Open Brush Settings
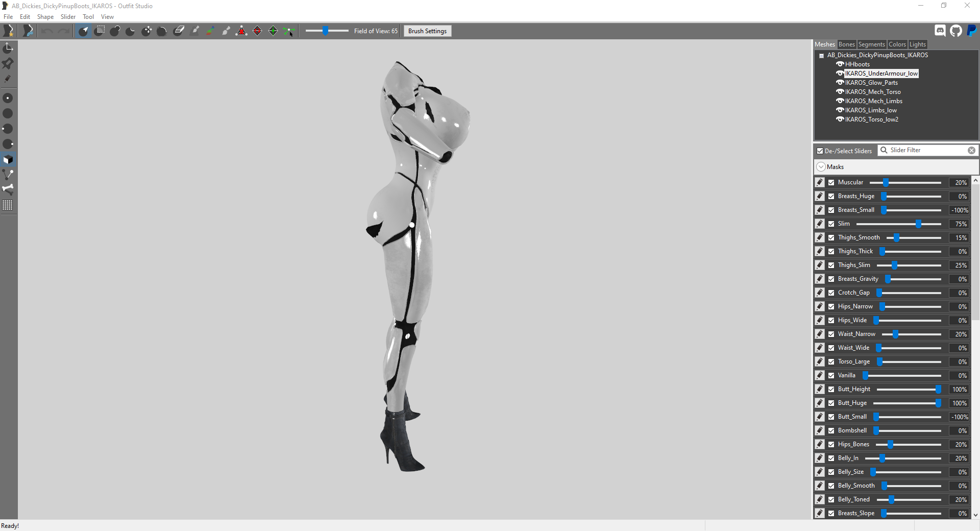 pos(427,31)
